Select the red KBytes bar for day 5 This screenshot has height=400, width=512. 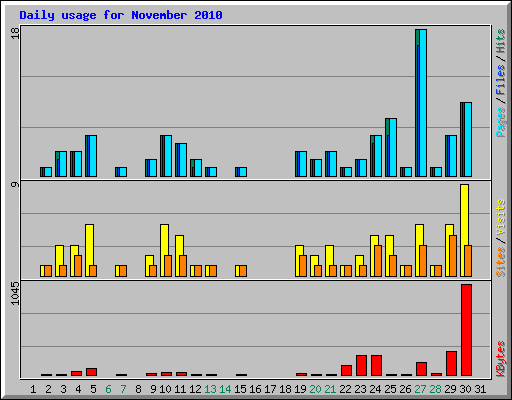pos(91,372)
